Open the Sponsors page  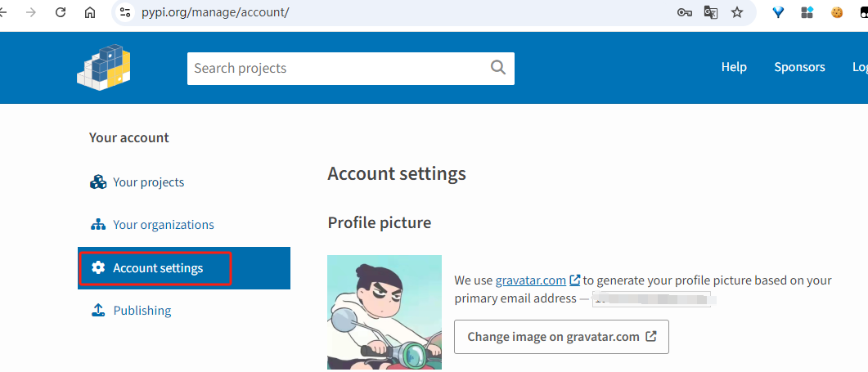click(x=799, y=67)
